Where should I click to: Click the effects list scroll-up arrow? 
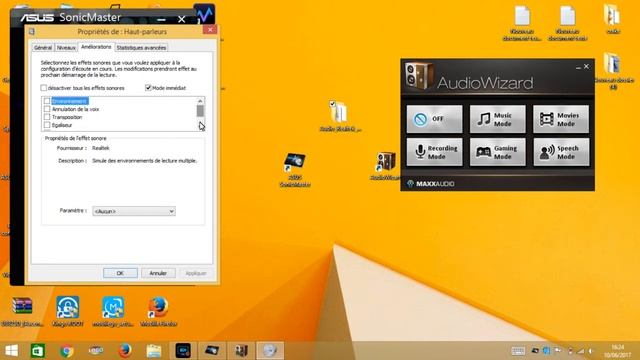[200, 101]
